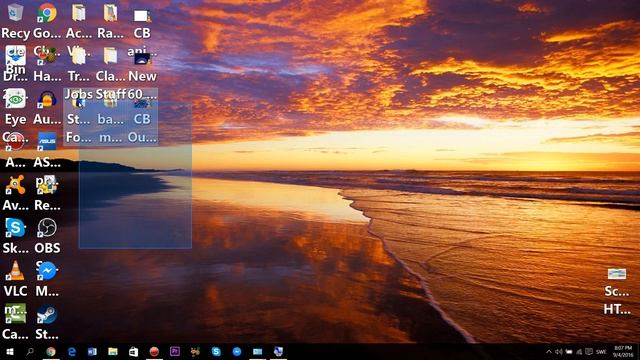Viewport: 640px width, 360px height.
Task: Select the top-row file labeled "CB"
Action: pos(142,16)
